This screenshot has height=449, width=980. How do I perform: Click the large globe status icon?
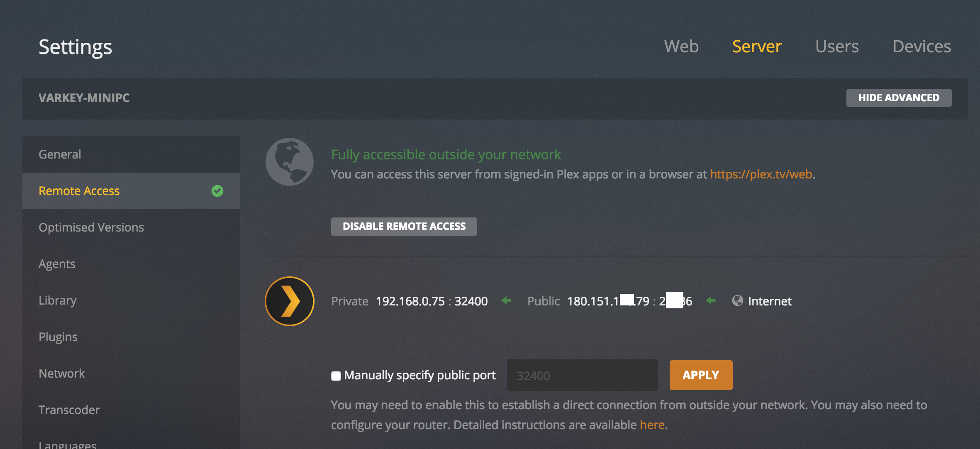289,162
